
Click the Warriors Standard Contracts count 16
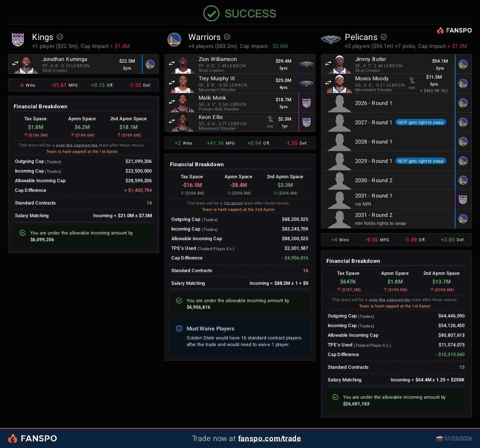[x=305, y=270]
